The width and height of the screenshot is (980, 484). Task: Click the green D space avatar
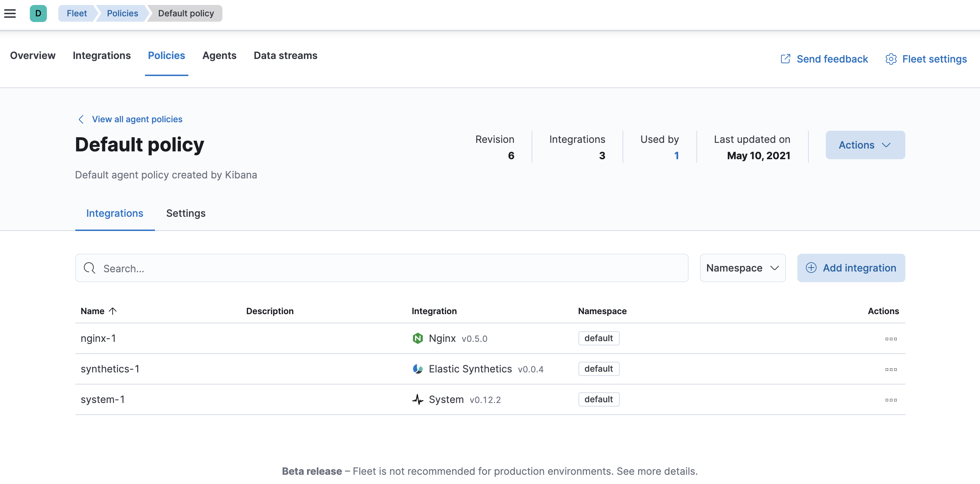38,13
